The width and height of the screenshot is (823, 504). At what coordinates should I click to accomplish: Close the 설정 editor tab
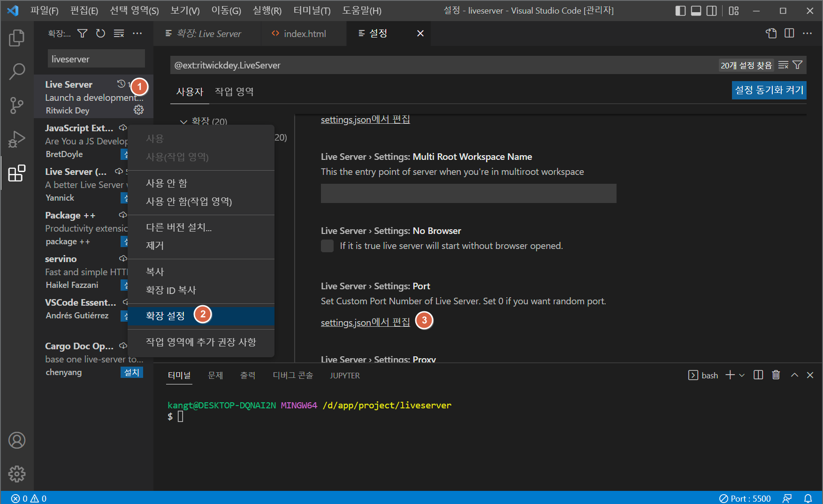[x=420, y=33]
